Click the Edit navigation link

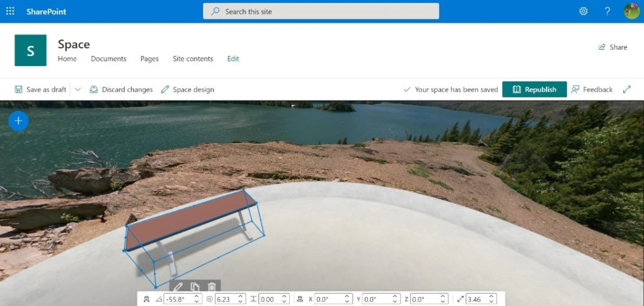(233, 58)
